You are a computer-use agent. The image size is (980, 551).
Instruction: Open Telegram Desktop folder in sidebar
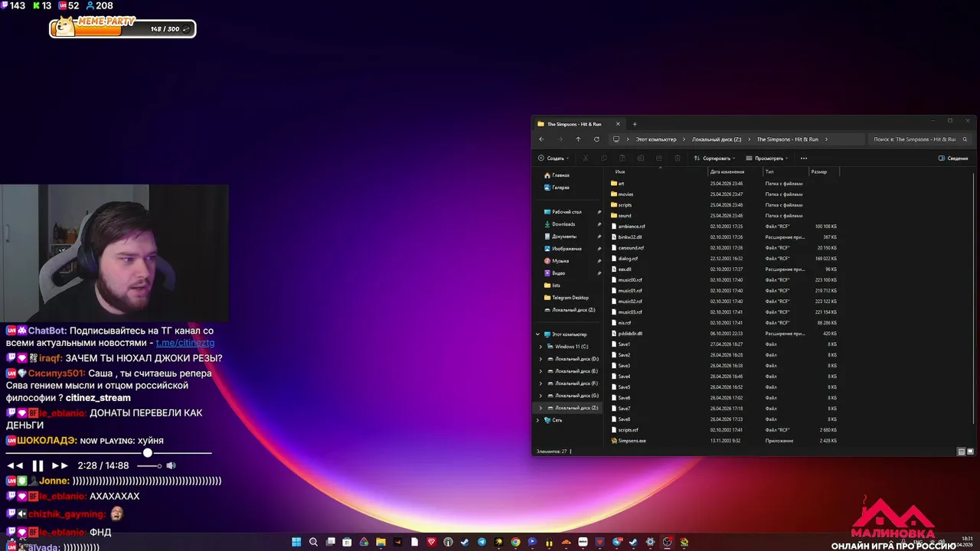pyautogui.click(x=567, y=298)
